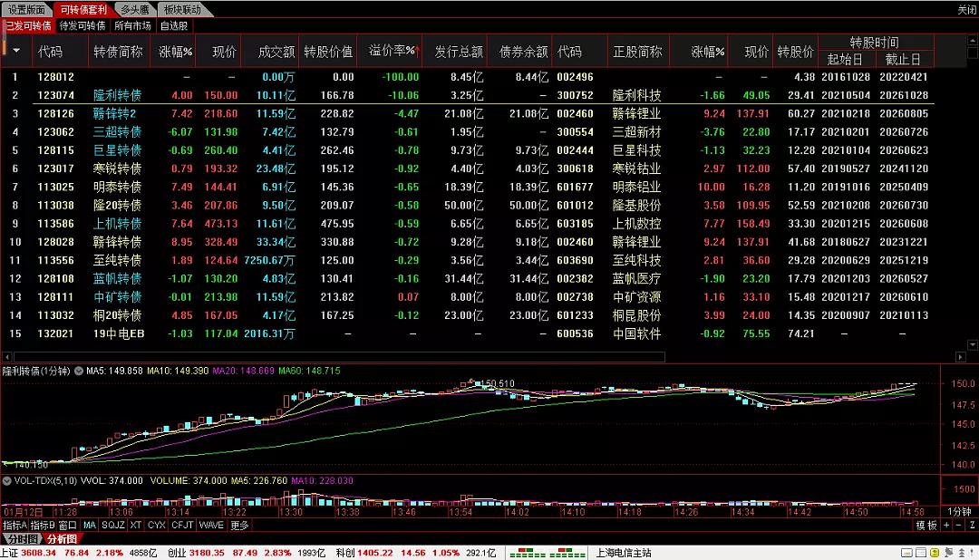
Task: Select the 中矿转债 bond name
Action: [117, 296]
